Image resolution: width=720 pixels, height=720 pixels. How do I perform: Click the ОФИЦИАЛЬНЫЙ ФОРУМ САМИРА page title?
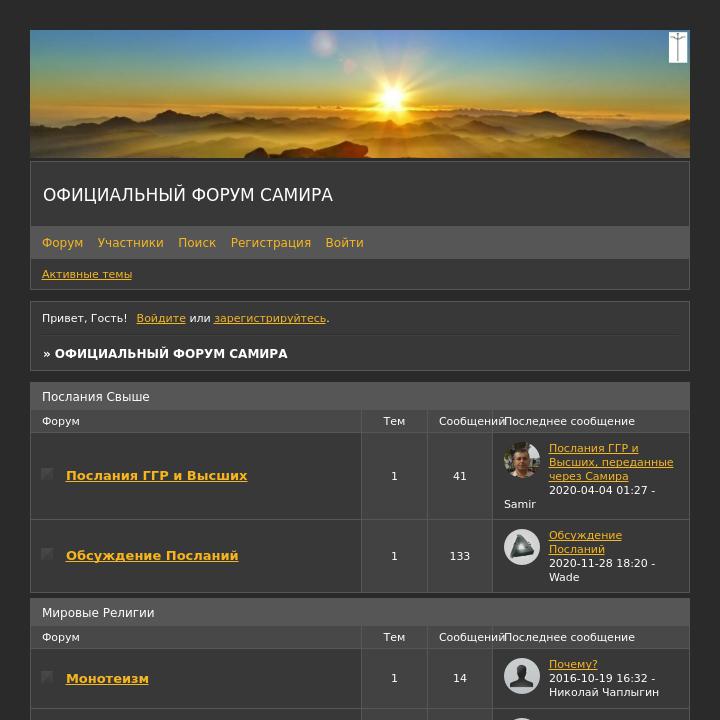point(188,195)
